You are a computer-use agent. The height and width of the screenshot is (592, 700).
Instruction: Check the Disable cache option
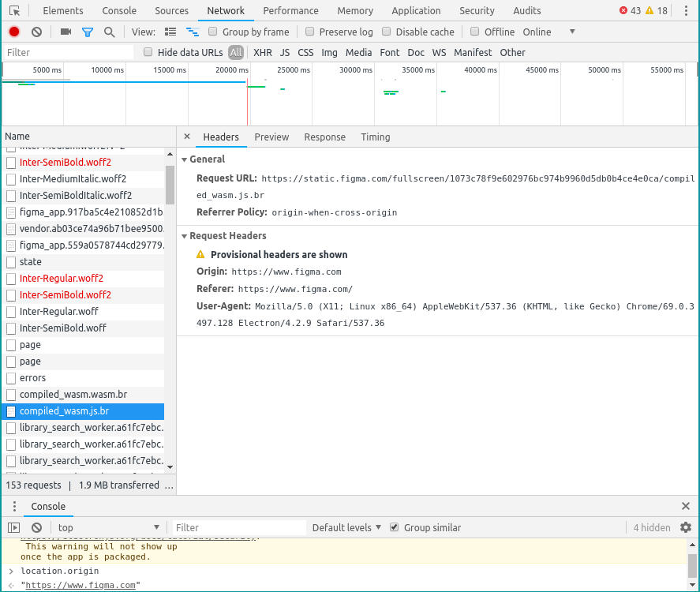(x=387, y=32)
